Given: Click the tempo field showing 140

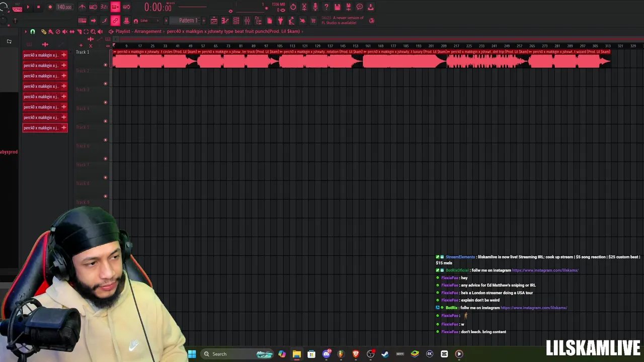Looking at the screenshot, I should coord(64,7).
